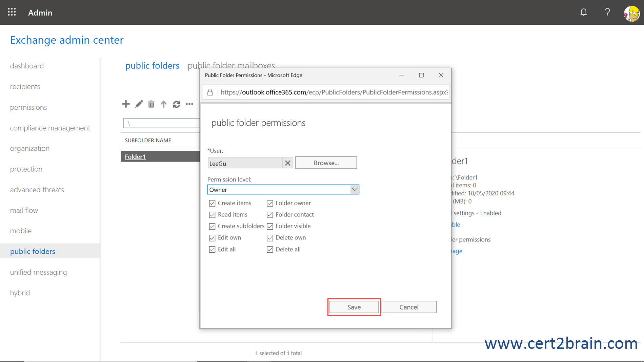The image size is (644, 362).
Task: Click the '1 selected of 1 total' status
Action: click(x=278, y=353)
